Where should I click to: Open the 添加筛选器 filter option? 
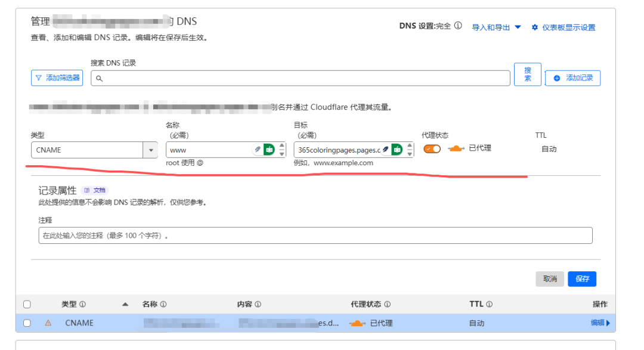point(57,78)
